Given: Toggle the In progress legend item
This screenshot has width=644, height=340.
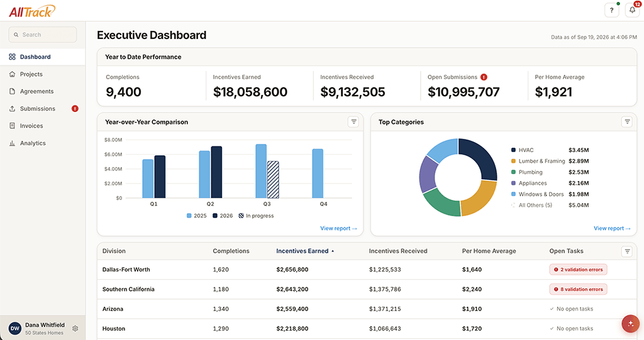Looking at the screenshot, I should coord(257,216).
